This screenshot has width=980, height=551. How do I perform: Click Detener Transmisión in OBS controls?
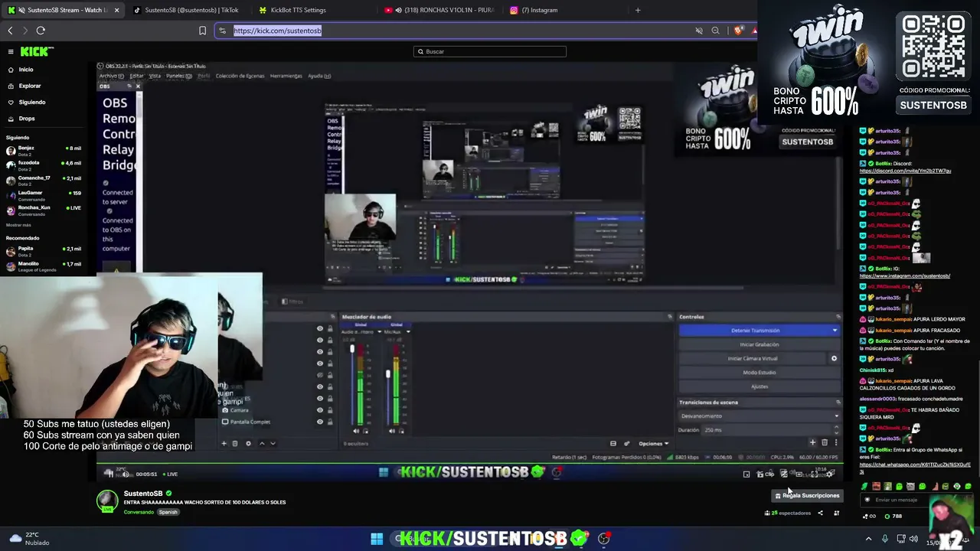pos(755,331)
